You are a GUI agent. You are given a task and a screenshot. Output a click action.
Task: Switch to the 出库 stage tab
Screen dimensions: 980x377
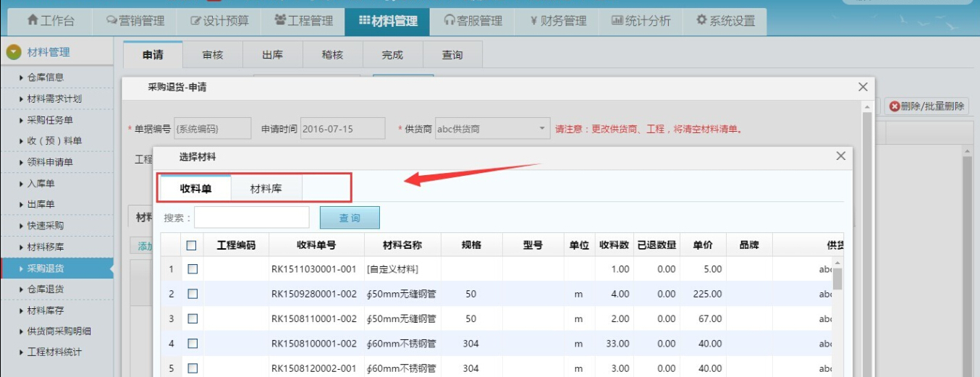click(272, 55)
